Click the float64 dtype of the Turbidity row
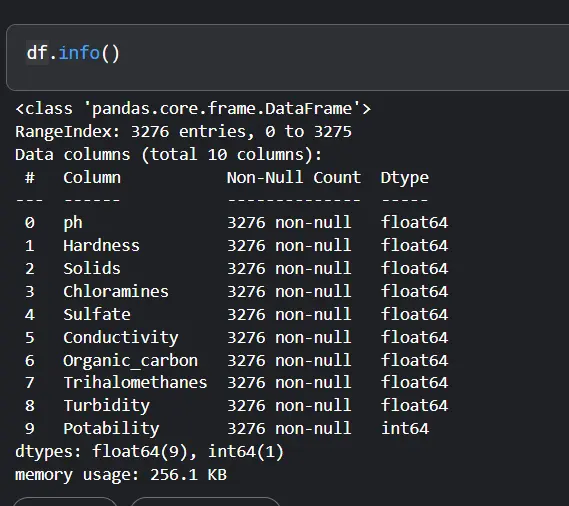Image resolution: width=569 pixels, height=506 pixels. 414,405
